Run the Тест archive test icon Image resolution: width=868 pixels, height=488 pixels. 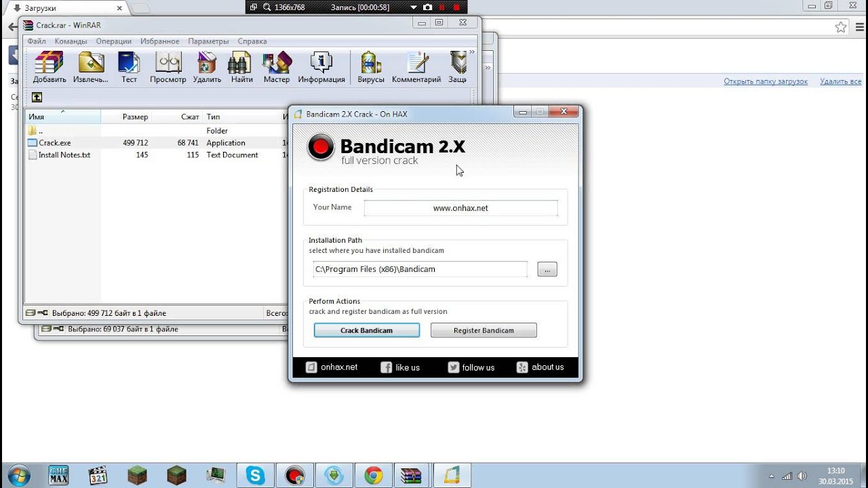129,68
